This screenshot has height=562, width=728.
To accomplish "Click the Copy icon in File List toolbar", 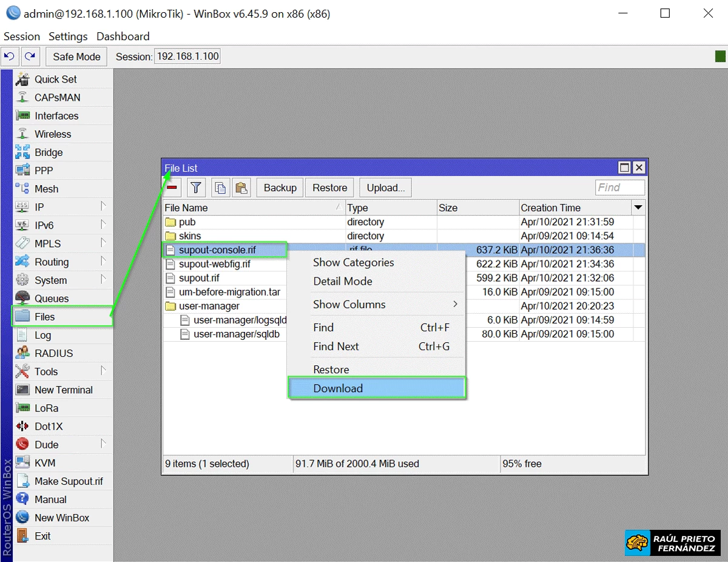I will tap(220, 188).
